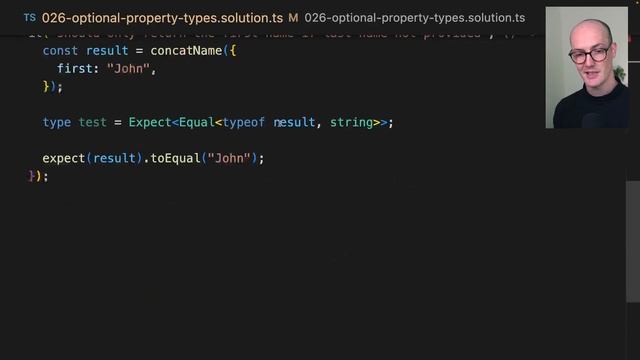Click 'result' inside expect parentheses
640x360 pixels.
click(x=114, y=158)
